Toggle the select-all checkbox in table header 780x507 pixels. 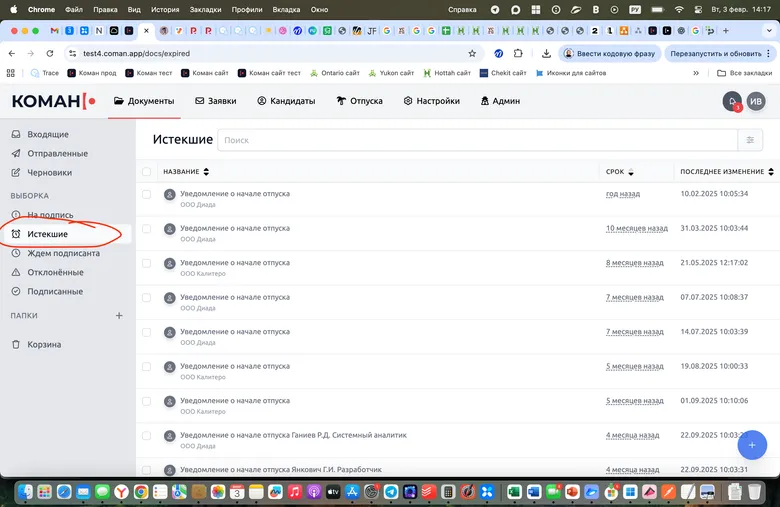146,172
